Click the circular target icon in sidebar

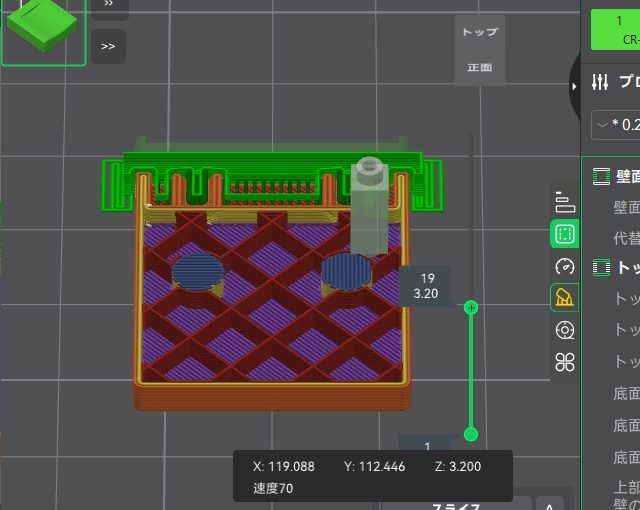pyautogui.click(x=564, y=329)
